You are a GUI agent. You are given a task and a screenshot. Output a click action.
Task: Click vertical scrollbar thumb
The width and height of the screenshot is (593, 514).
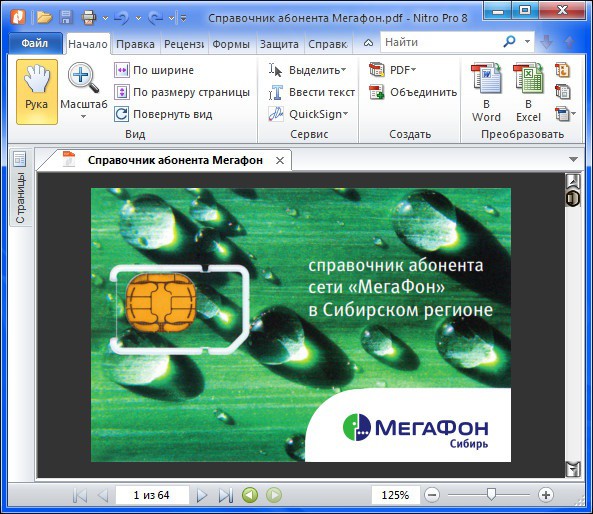[573, 198]
